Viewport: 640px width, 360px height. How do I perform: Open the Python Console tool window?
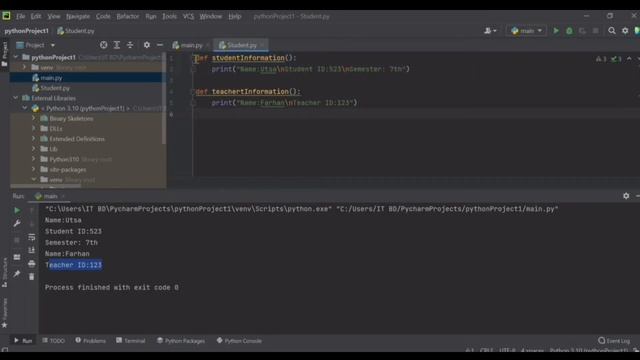tap(239, 340)
